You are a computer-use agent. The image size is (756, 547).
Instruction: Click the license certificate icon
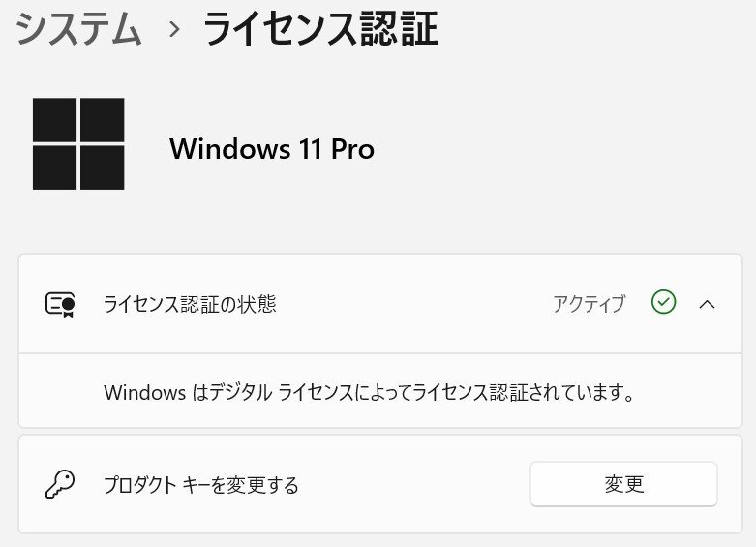60,304
